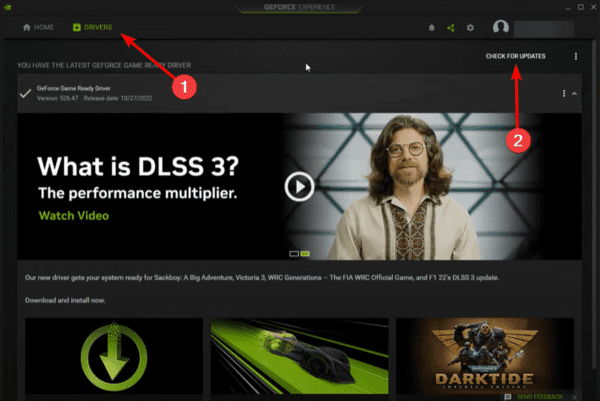Select the second green banner slide indicator
Screen dimensions: 600x401
305,253
